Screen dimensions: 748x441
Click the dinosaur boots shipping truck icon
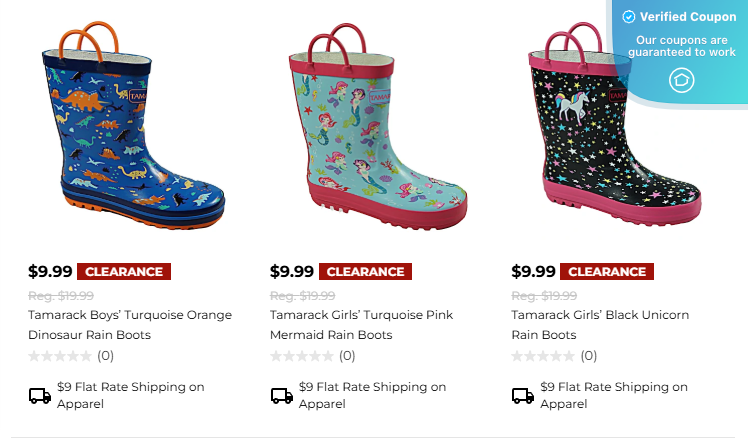pyautogui.click(x=40, y=395)
